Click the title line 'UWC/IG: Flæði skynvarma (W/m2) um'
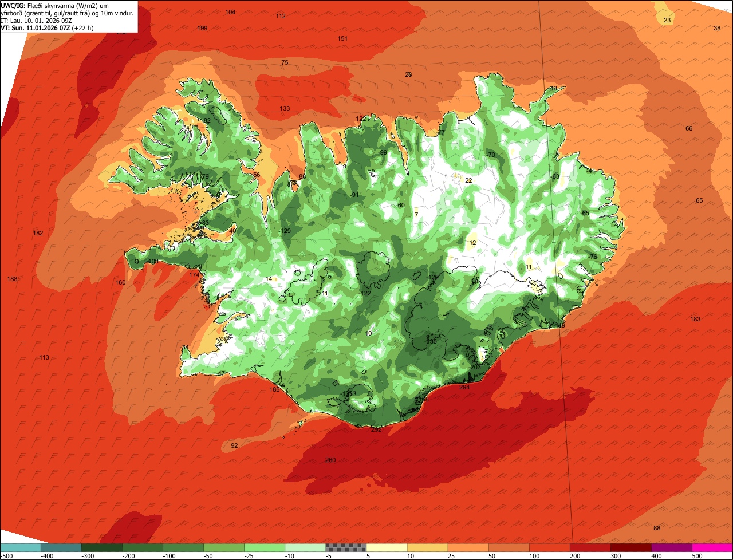Viewport: 733px width, 560px height. (56, 5)
